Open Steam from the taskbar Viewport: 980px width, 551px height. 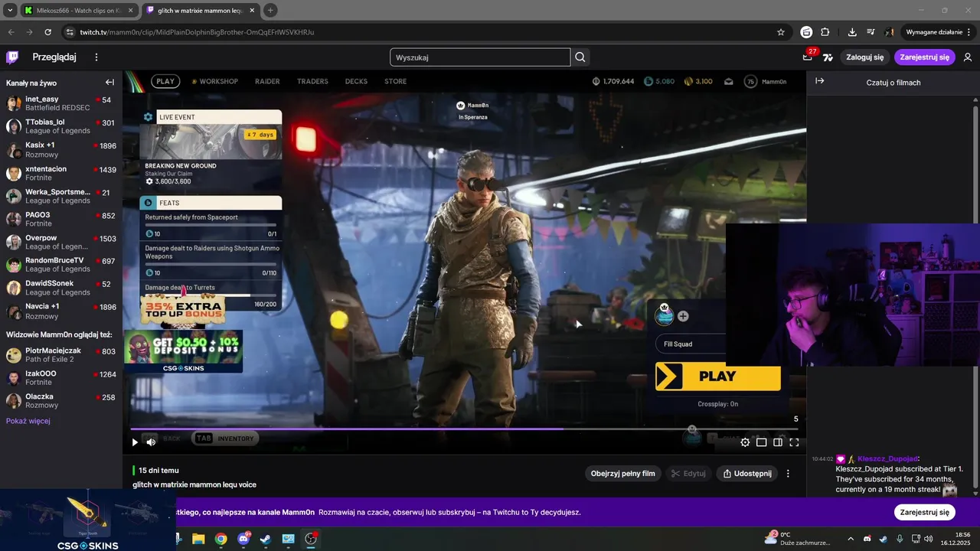[x=266, y=539]
